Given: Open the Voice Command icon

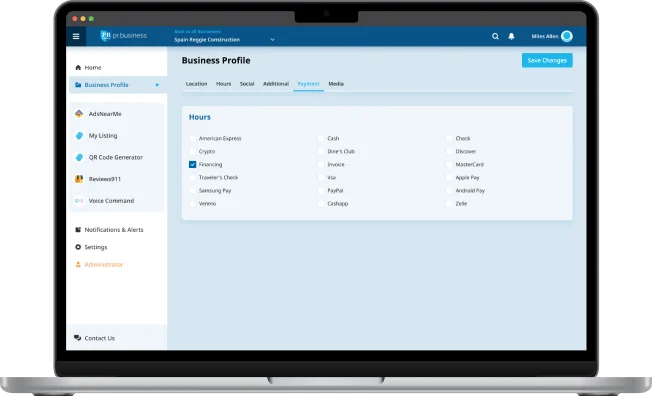Looking at the screenshot, I should pyautogui.click(x=79, y=200).
